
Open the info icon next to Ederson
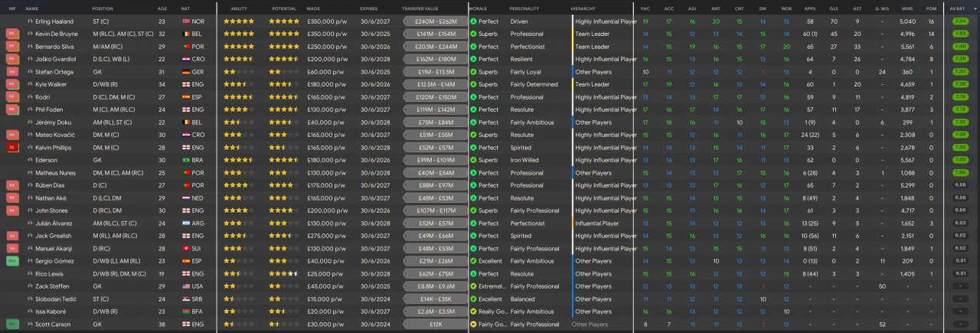(29, 160)
